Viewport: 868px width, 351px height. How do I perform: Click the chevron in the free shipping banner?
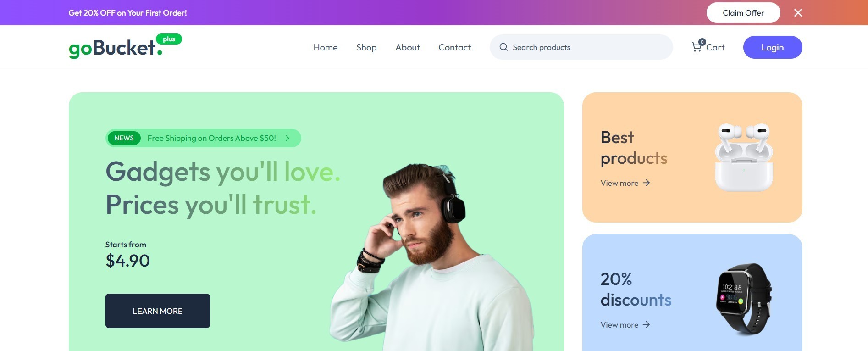[x=287, y=138]
